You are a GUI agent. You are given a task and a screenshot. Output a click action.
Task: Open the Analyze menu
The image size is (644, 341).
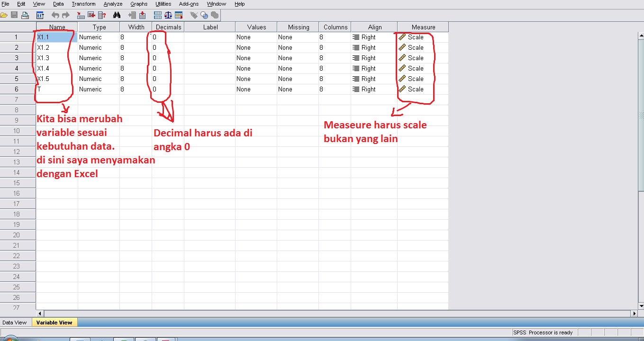pyautogui.click(x=113, y=4)
